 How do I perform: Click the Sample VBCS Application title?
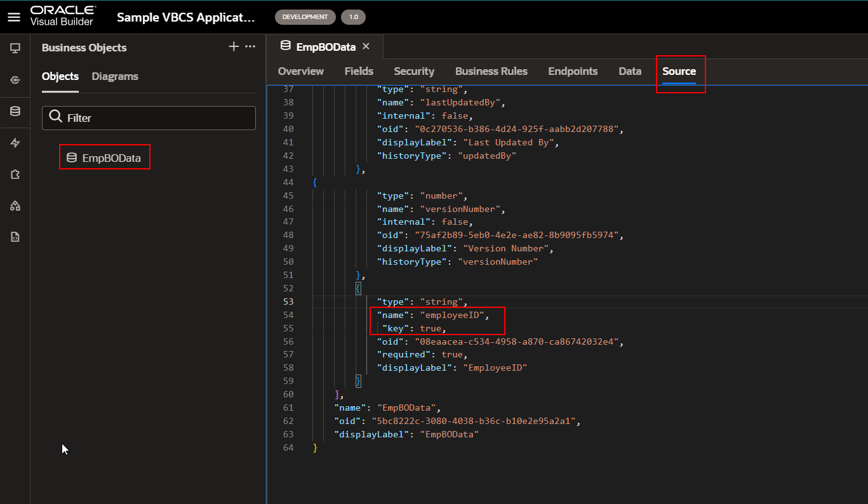pyautogui.click(x=186, y=17)
